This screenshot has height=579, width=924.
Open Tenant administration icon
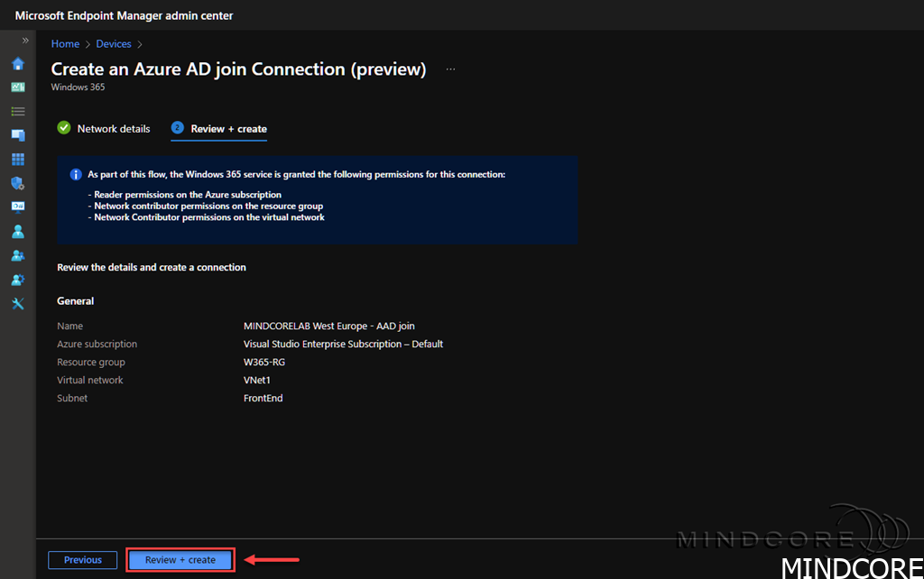coord(17,280)
